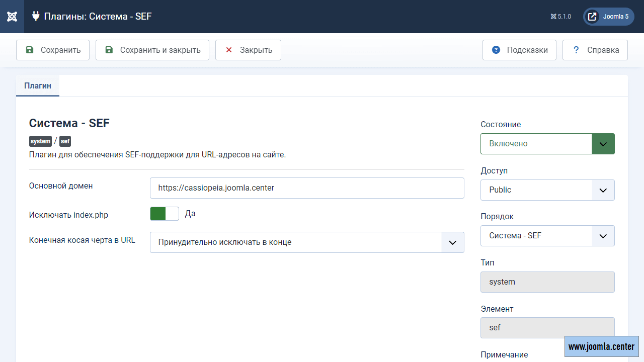The image size is (644, 362).
Task: Click the read-only Тип field showing system
Action: pos(547,282)
